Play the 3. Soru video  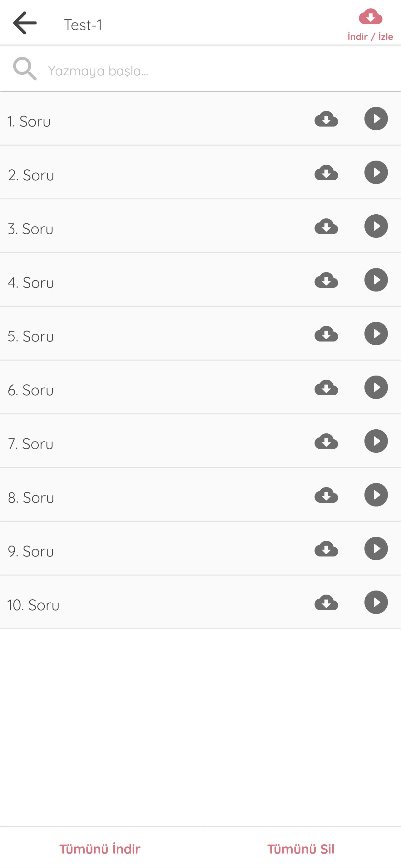376,226
